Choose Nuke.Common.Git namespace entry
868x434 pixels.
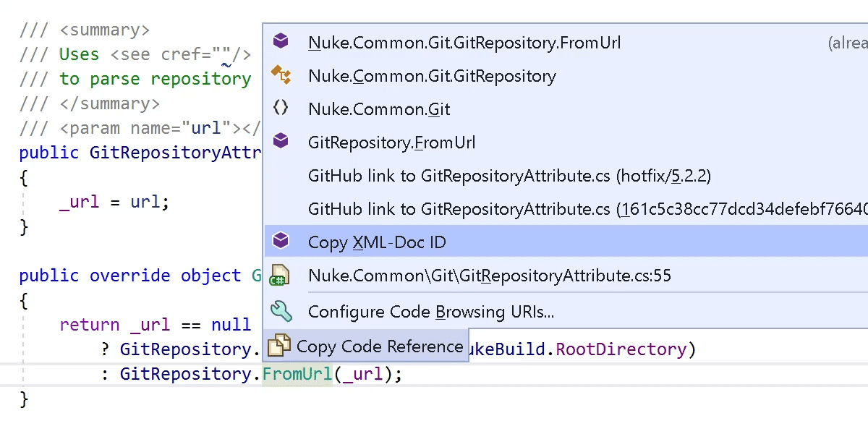(x=566, y=109)
